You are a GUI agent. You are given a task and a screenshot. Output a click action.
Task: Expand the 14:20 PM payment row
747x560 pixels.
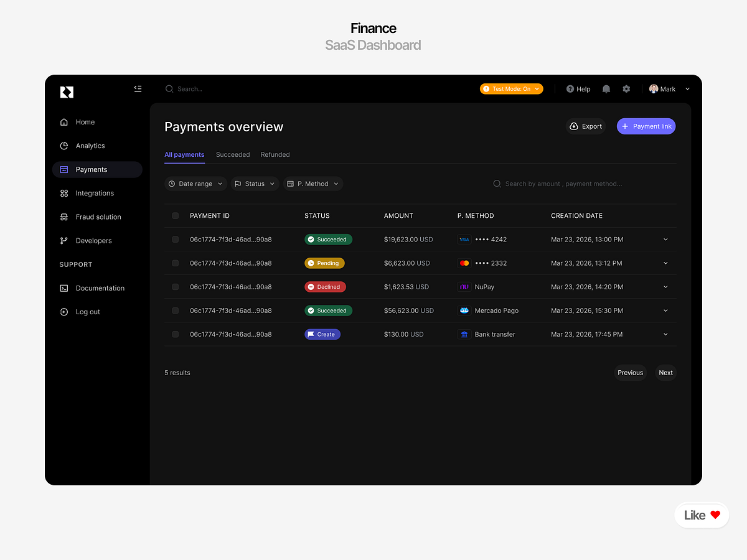(665, 287)
